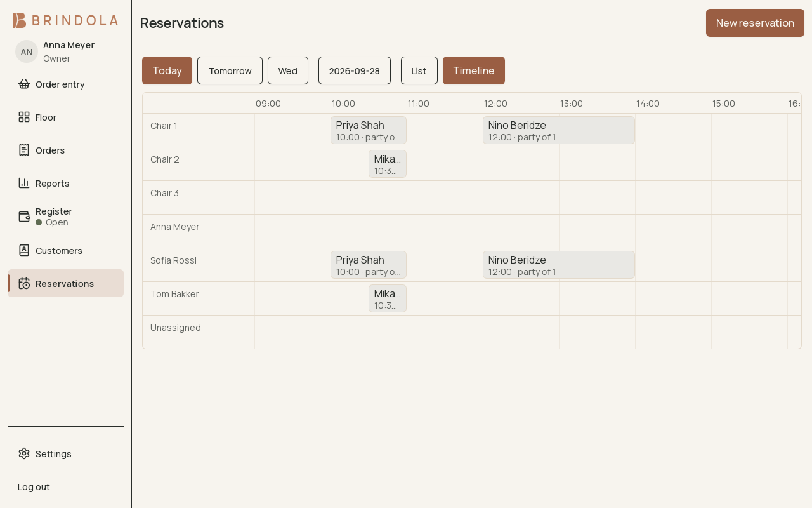Click the Brindola logo icon
The height and width of the screenshot is (508, 812).
pos(19,20)
